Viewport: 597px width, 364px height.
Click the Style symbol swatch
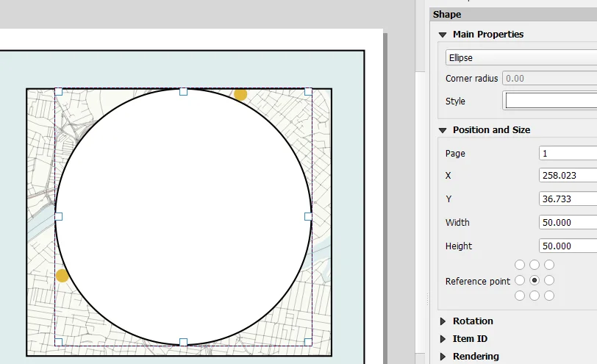click(551, 101)
